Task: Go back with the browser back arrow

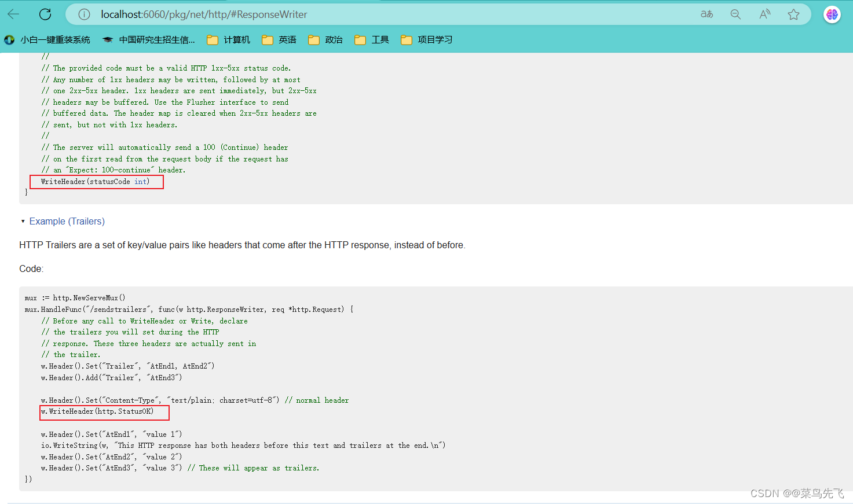Action: (13, 14)
